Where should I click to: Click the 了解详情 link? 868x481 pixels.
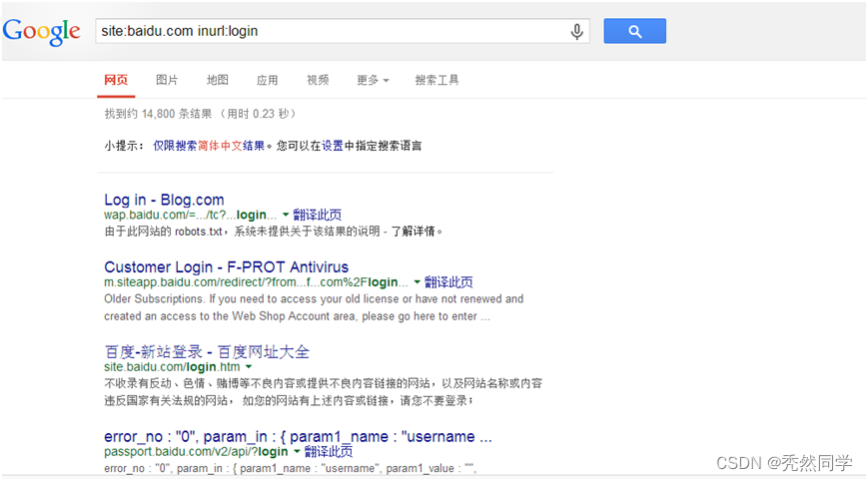tap(413, 232)
